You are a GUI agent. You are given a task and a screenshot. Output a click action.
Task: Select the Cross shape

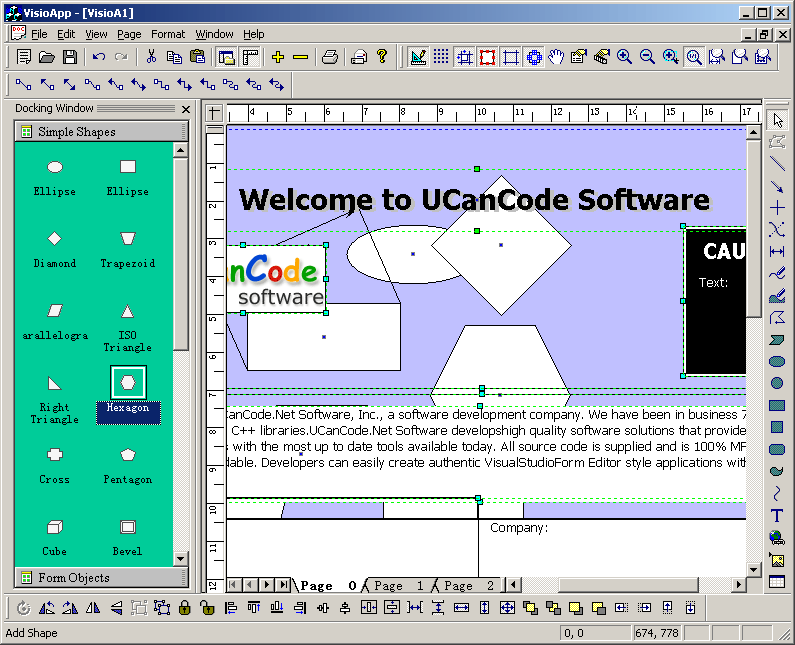click(54, 465)
